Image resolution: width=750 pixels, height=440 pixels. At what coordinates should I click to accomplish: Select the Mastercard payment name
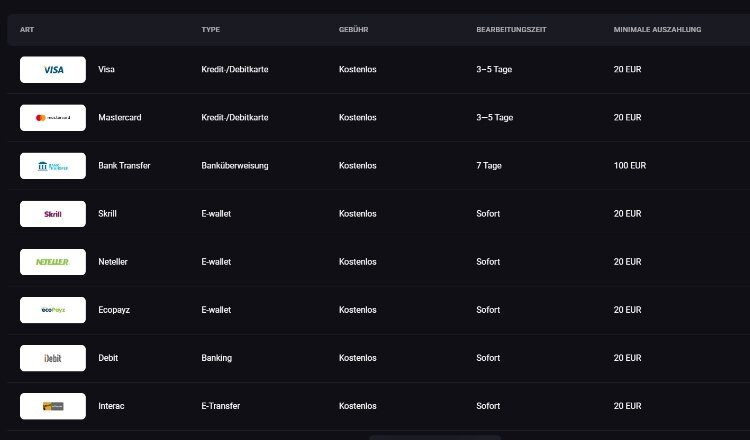[120, 118]
